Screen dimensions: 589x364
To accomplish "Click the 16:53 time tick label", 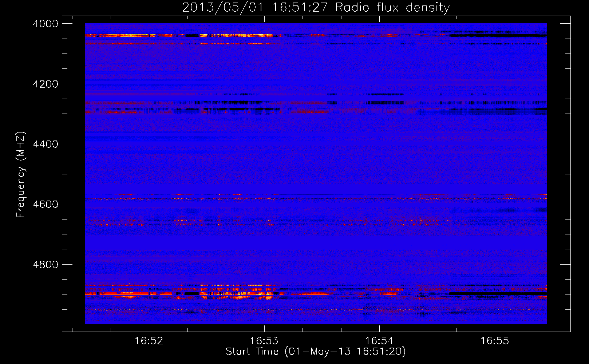I will [x=264, y=341].
